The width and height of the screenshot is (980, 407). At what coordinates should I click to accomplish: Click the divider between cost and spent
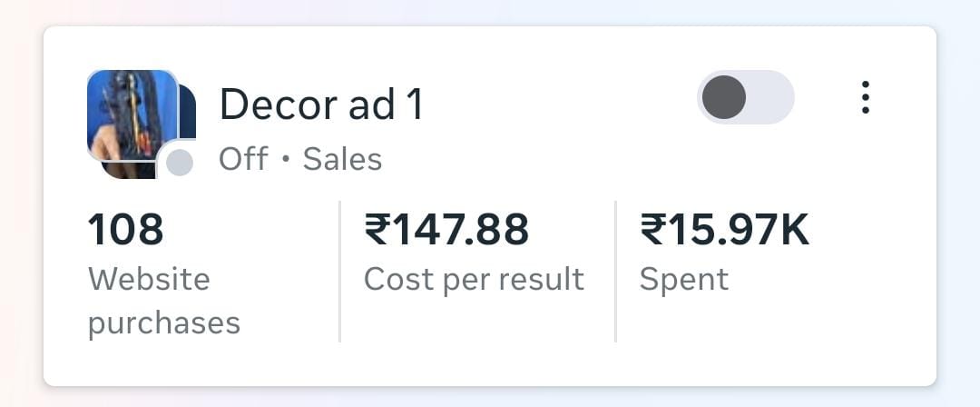click(615, 271)
